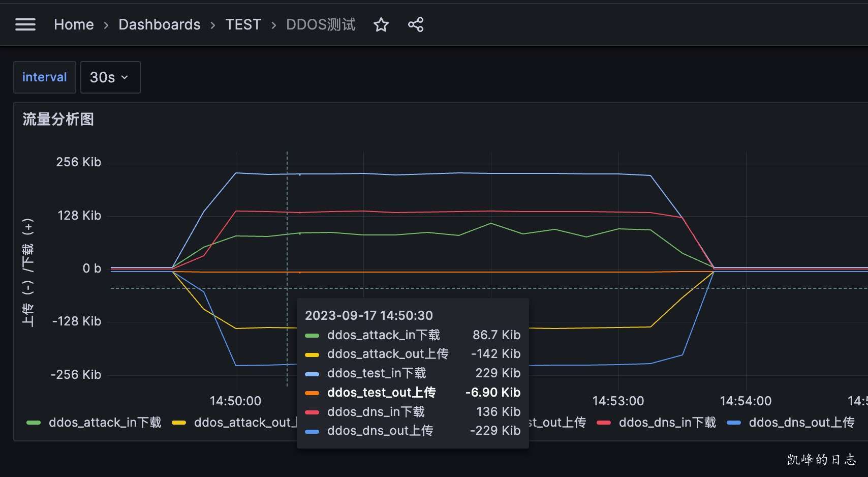
Task: Click the 14:54:00 time axis label
Action: (746, 401)
